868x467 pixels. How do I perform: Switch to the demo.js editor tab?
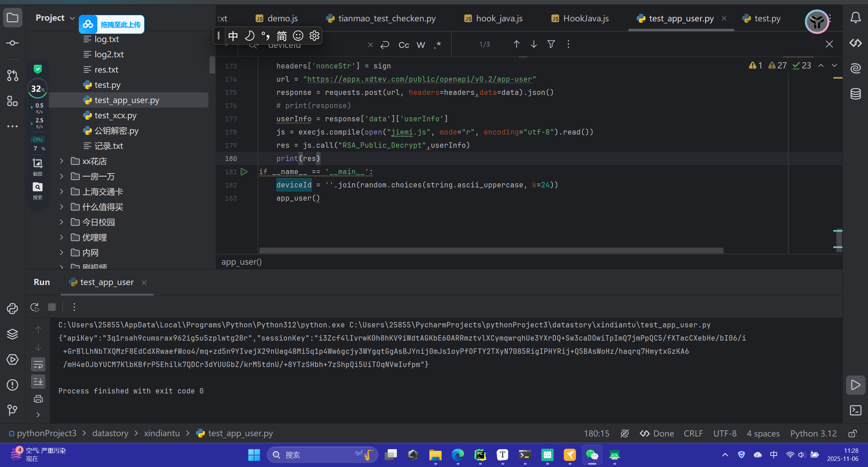(x=282, y=18)
